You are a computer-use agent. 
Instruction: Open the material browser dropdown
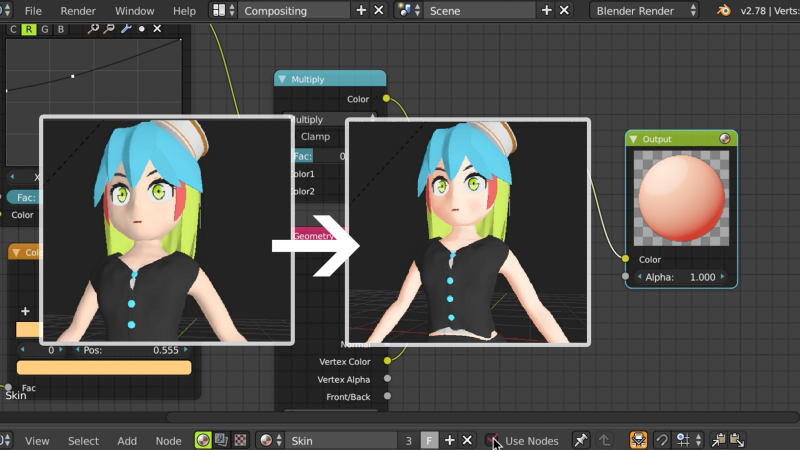tap(270, 440)
